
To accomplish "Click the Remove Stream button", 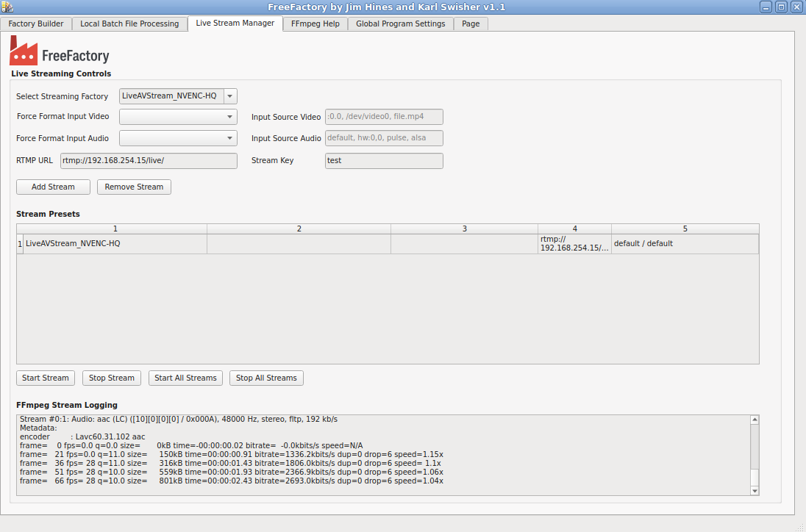I will (134, 187).
